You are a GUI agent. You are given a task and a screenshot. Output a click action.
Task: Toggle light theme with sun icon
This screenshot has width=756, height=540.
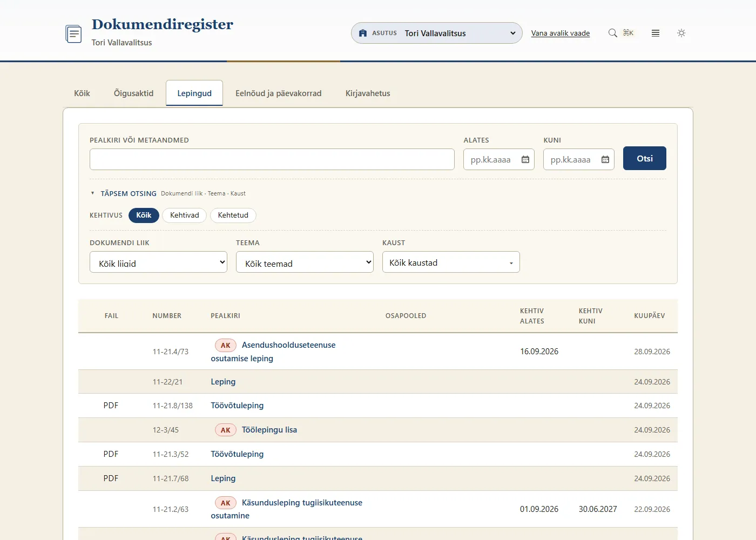[x=681, y=33]
